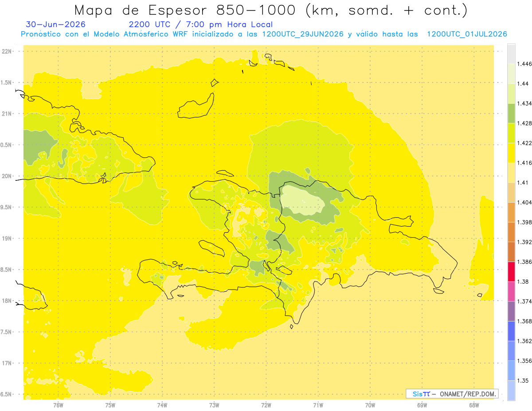Click the '8.5N' latitude label
This screenshot has height=411, width=532.
[7, 270]
